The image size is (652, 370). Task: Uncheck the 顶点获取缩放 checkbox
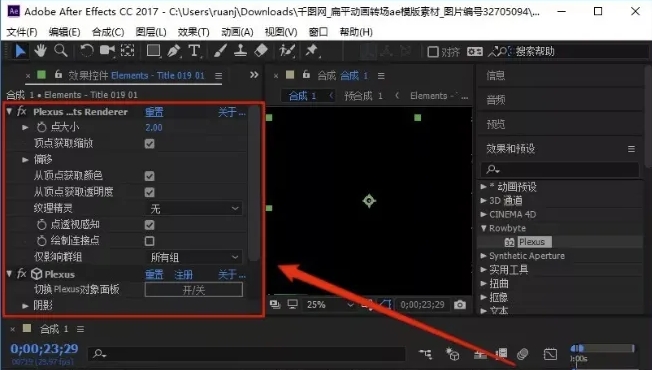click(x=149, y=144)
